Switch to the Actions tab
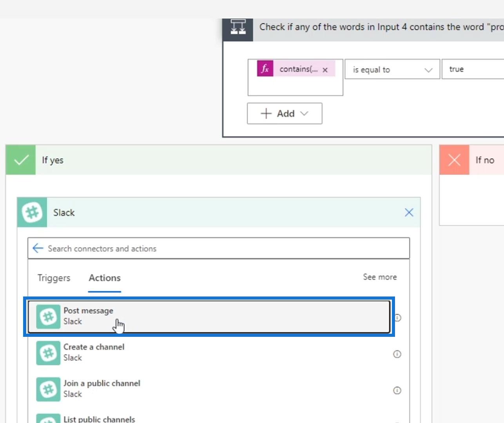Image resolution: width=504 pixels, height=423 pixels. tap(105, 278)
